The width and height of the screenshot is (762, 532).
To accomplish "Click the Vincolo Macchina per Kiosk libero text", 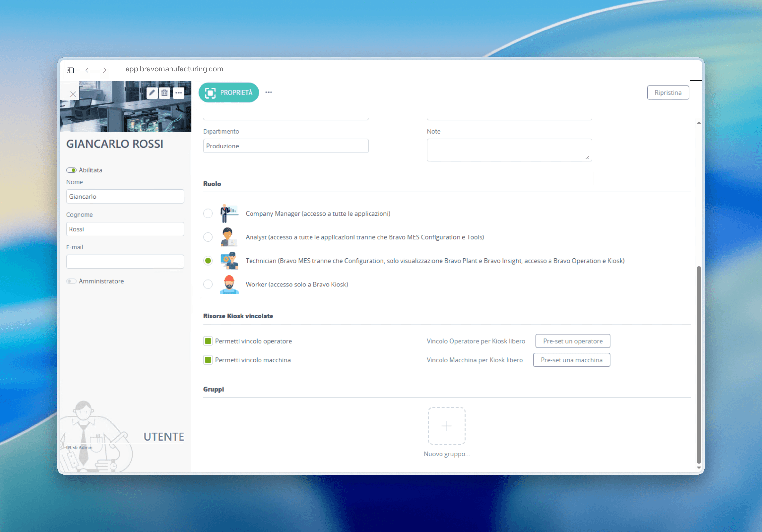I will 475,360.
